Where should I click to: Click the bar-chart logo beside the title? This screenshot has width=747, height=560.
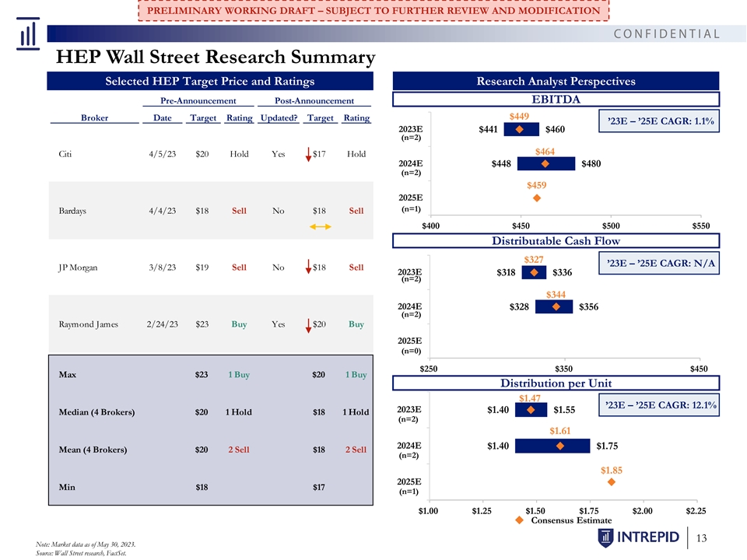(28, 33)
